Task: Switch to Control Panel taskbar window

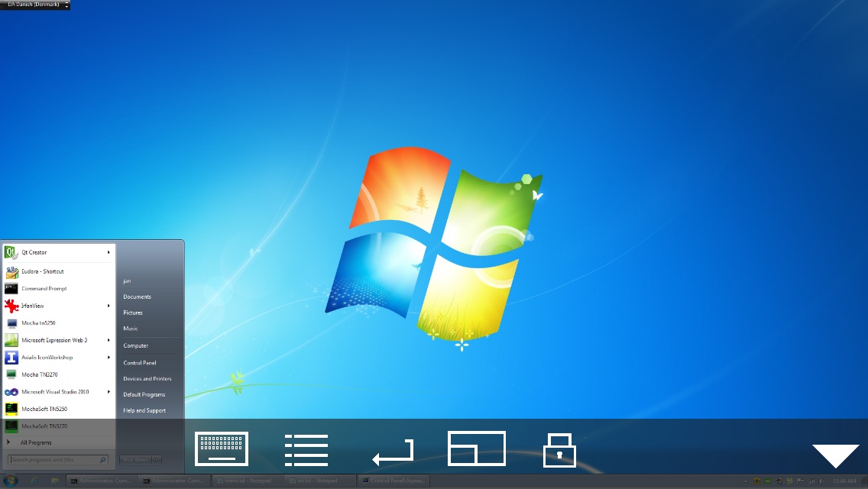Action: point(394,481)
